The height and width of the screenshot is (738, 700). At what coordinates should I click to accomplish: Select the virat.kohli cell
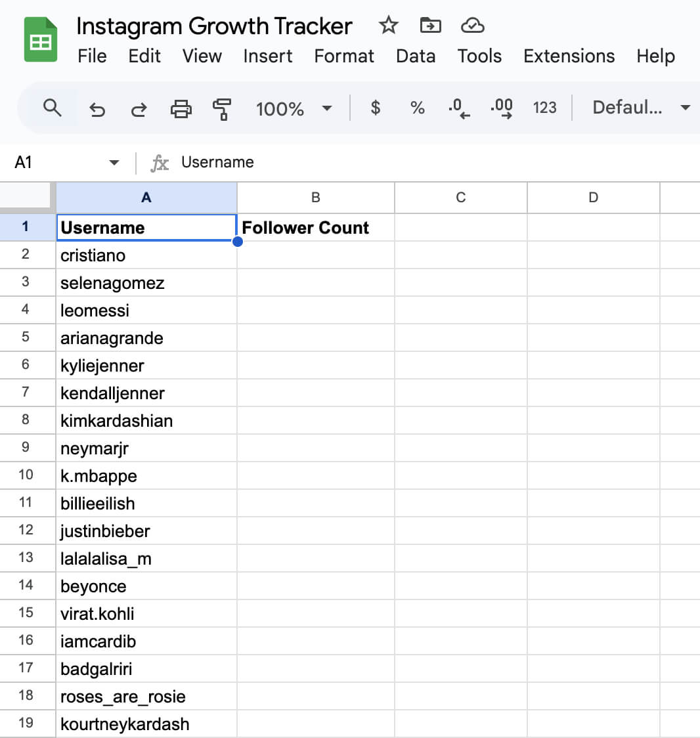coord(146,613)
